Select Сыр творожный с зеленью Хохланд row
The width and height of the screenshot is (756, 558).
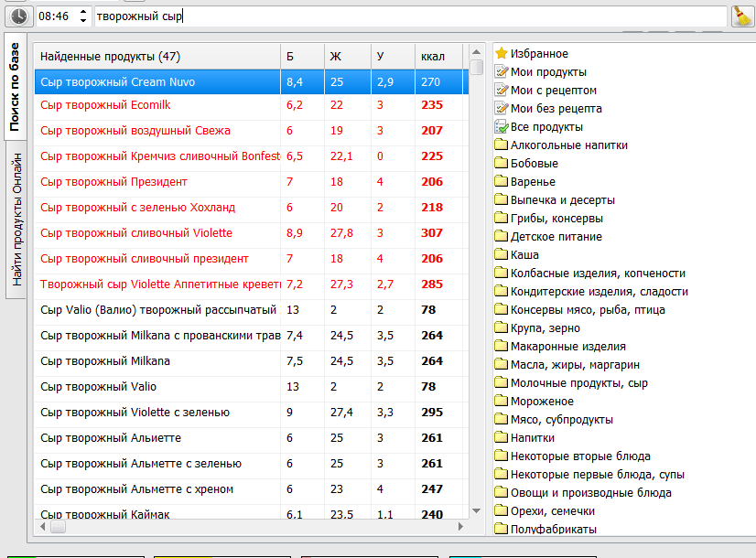[251, 208]
